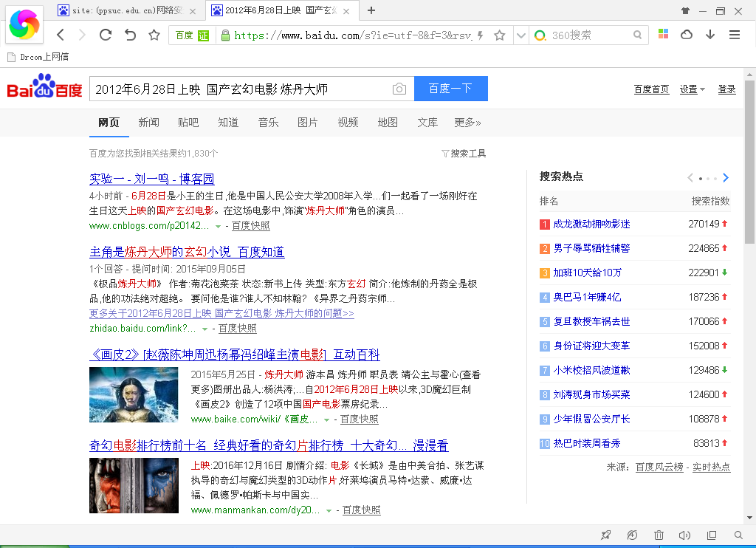The width and height of the screenshot is (756, 548).
Task: Click the undo/restore closed page icon
Action: (130, 35)
